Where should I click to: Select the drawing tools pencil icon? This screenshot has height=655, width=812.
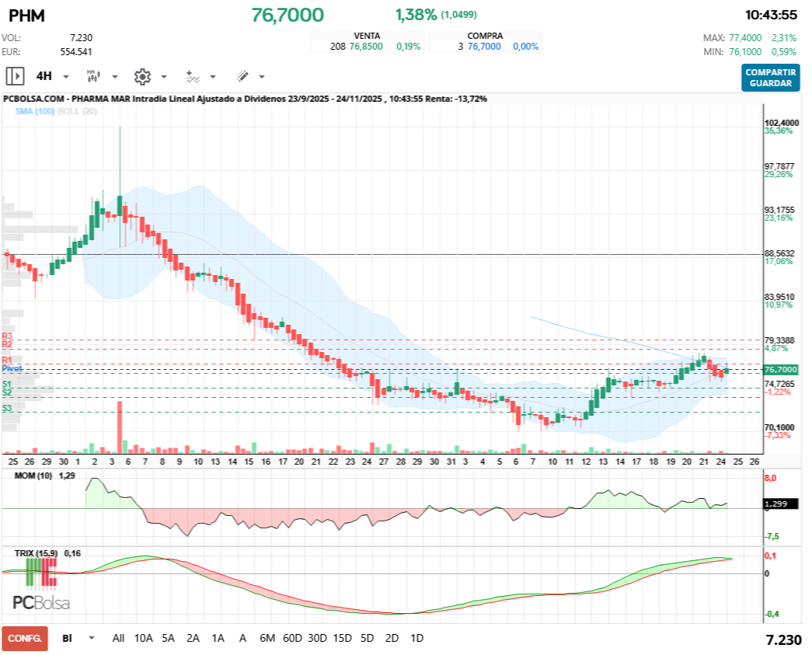pyautogui.click(x=241, y=75)
